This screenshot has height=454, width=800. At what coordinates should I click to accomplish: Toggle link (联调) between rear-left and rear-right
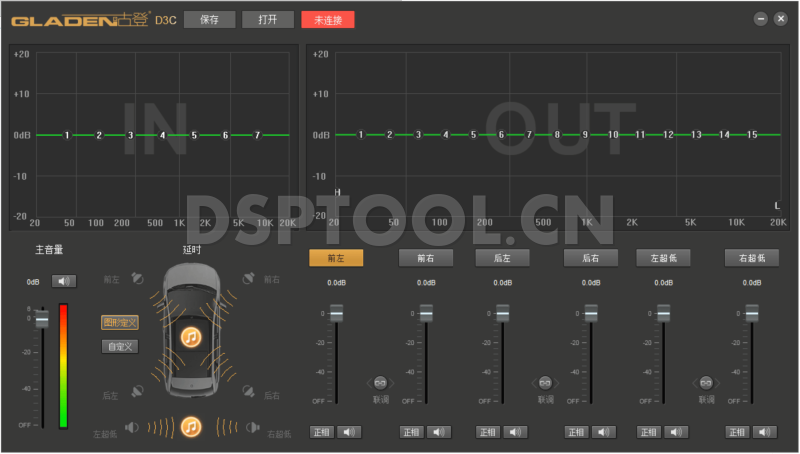coord(545,382)
